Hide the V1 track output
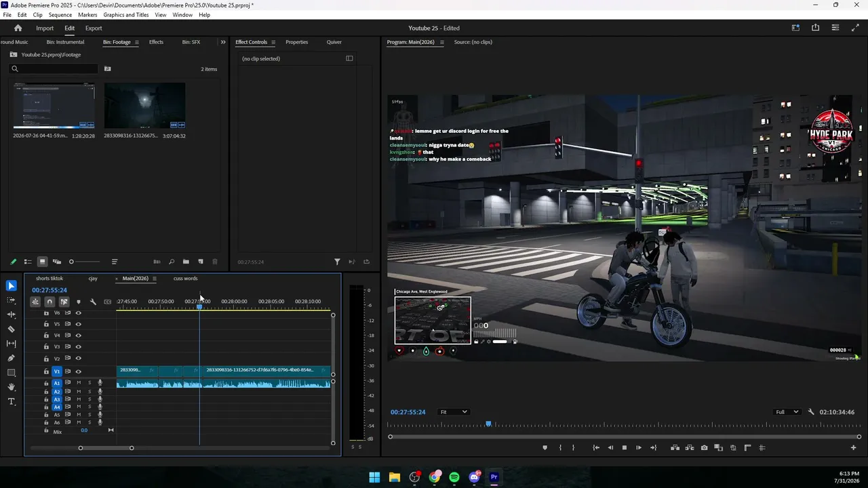868x488 pixels. pos(78,371)
